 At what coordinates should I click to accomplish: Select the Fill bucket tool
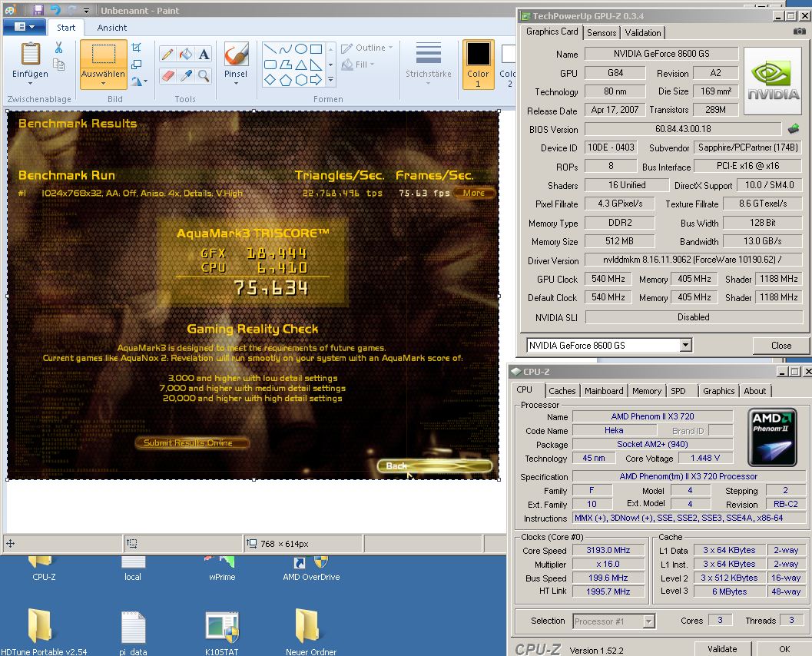(x=185, y=54)
